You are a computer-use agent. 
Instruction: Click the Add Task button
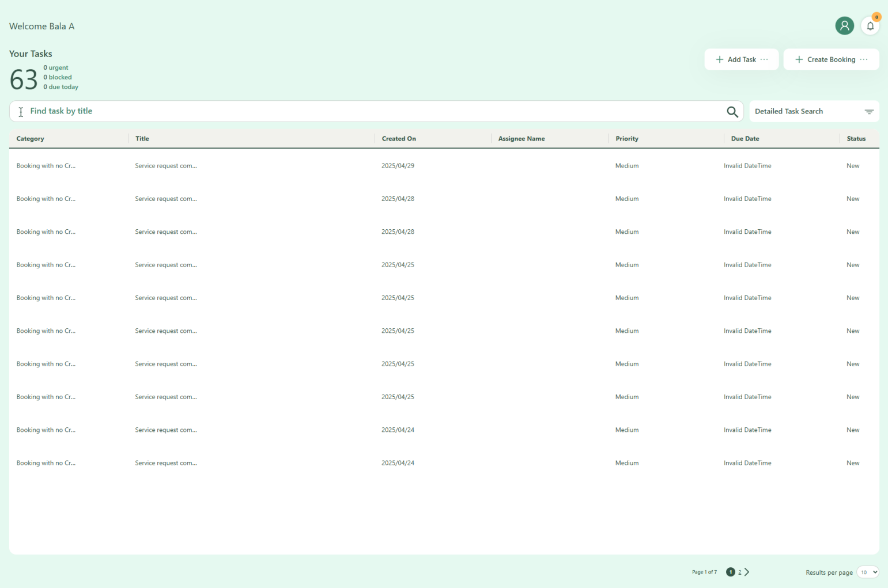[741, 60]
